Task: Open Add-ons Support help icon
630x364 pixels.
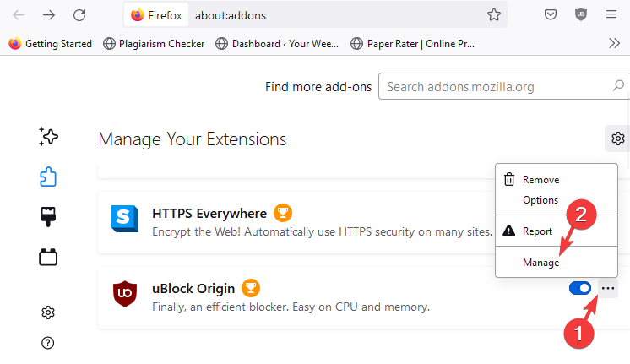Action: click(48, 342)
